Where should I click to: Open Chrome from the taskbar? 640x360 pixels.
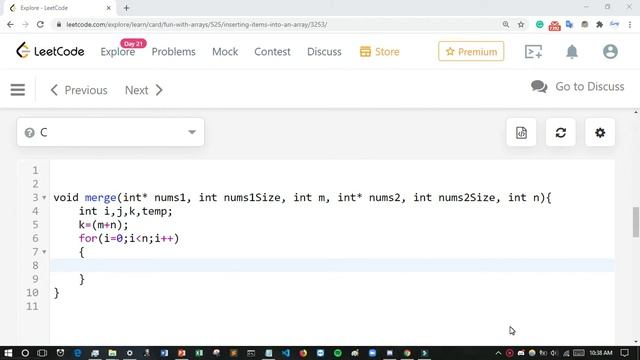[x=407, y=353]
